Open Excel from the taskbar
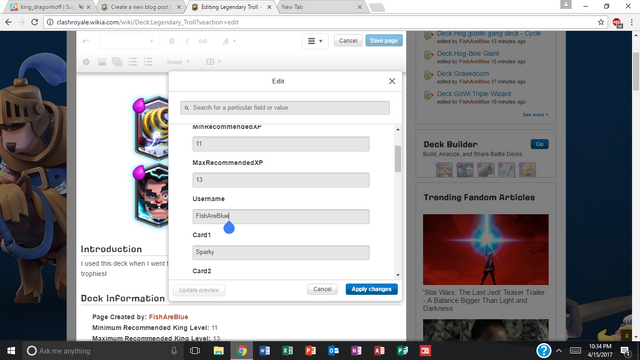640x360 pixels. coord(287,351)
